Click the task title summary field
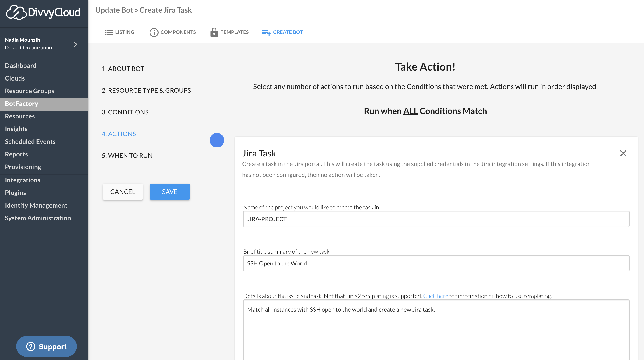 coord(436,263)
